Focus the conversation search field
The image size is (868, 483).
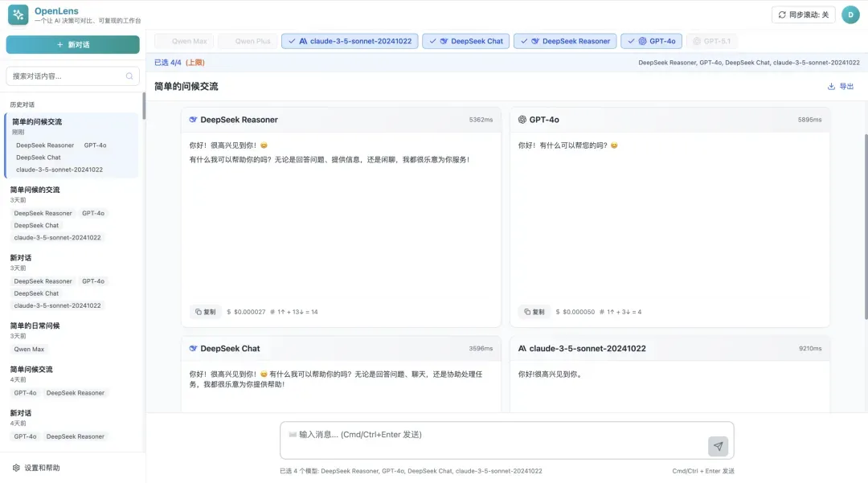coord(72,76)
